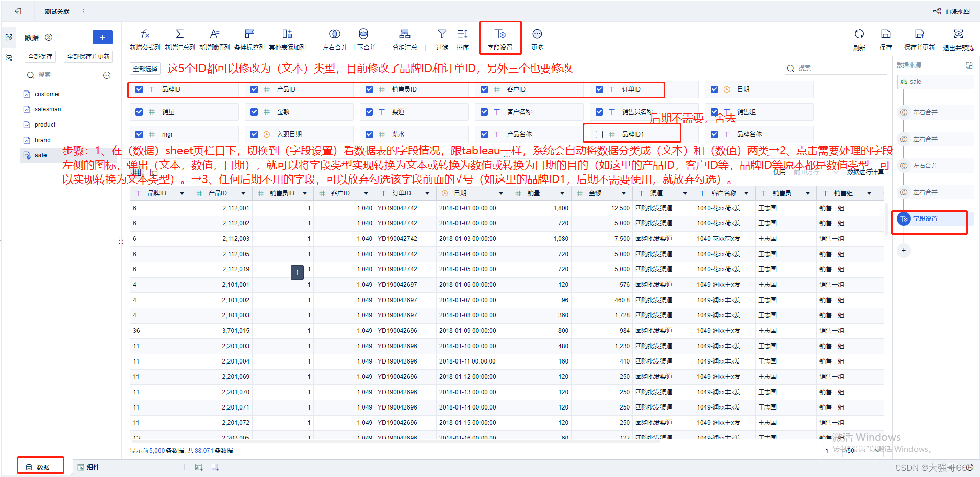Click the 全部保存 button
This screenshot has height=477, width=980.
coord(40,57)
